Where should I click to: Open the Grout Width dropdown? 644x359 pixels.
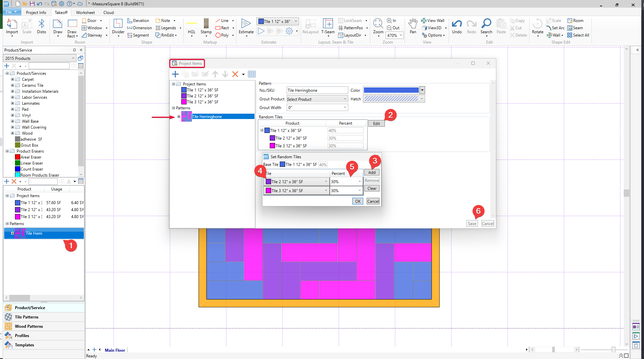345,107
